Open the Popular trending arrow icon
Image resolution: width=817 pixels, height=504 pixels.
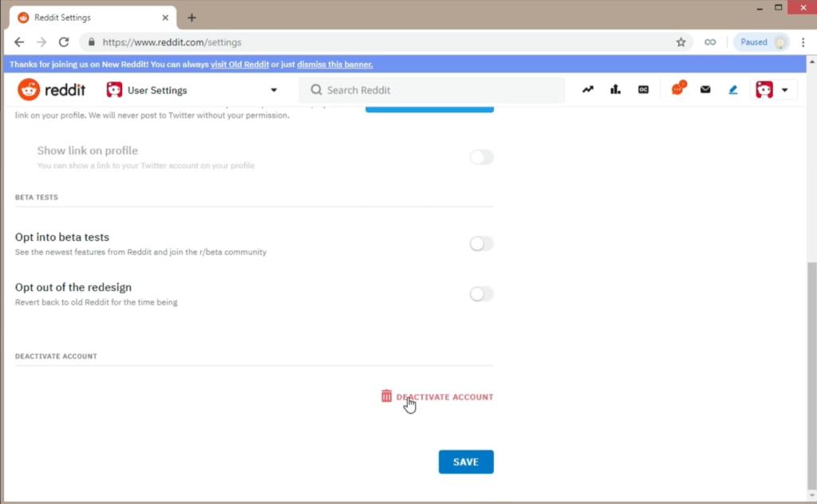588,89
